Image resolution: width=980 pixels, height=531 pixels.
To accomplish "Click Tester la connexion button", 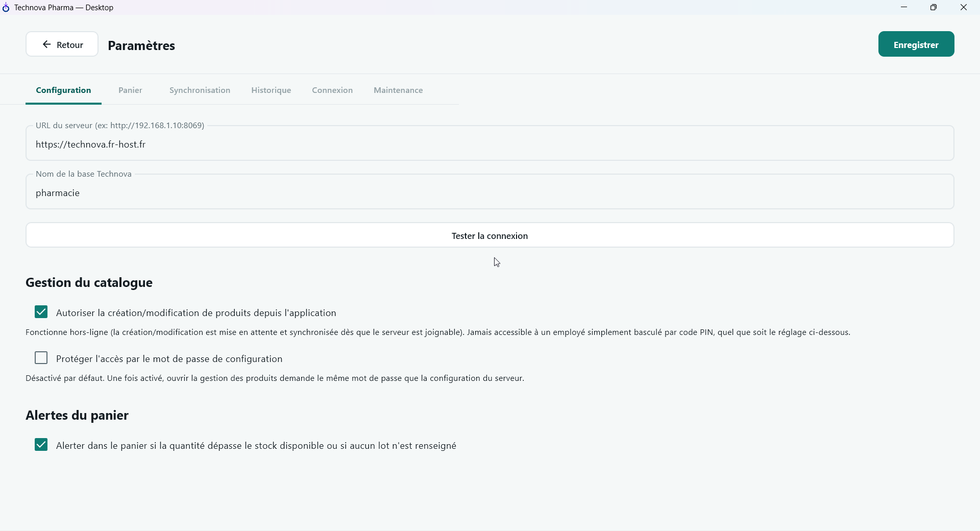I will (490, 235).
